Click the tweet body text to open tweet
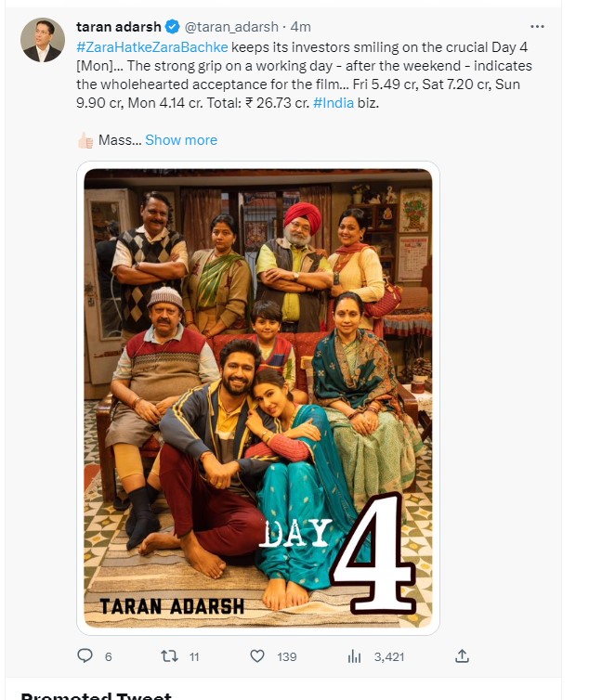589x700 pixels. (x=304, y=75)
